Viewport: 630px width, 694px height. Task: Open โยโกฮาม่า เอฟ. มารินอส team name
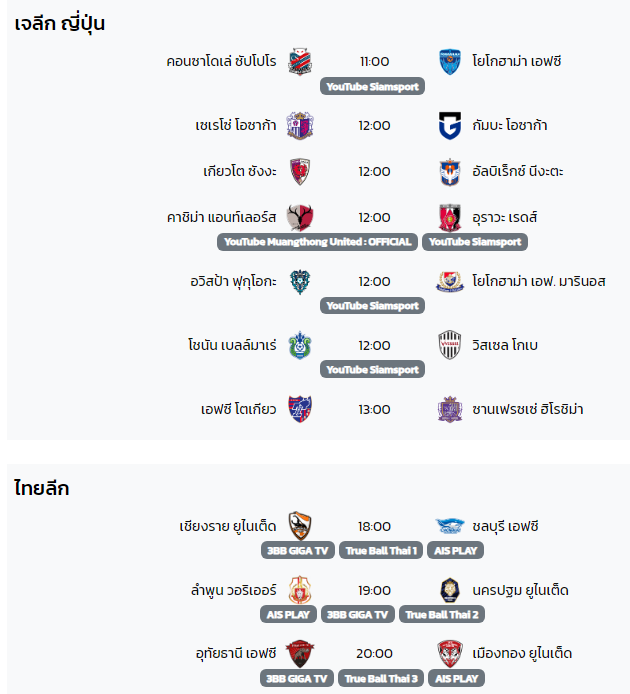coord(539,281)
